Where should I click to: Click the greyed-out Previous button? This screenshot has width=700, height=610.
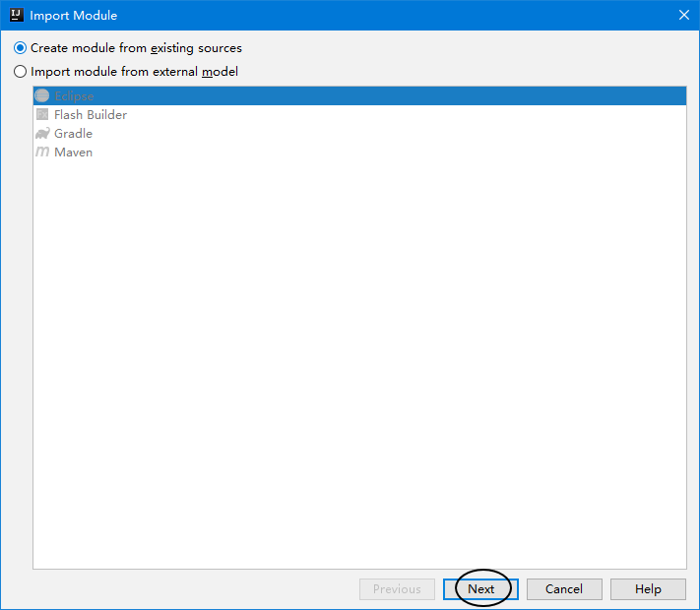pyautogui.click(x=397, y=589)
